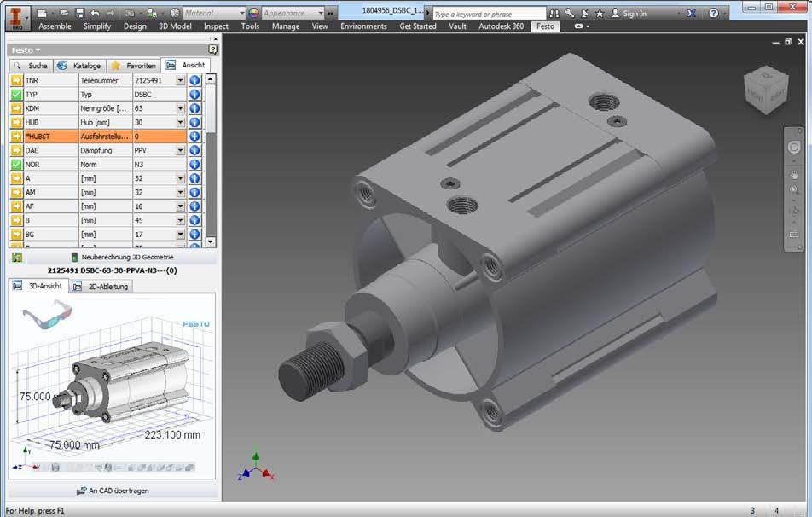Open the Vault ribbon tab
Viewport: 812px width, 517px height.
pyautogui.click(x=457, y=26)
